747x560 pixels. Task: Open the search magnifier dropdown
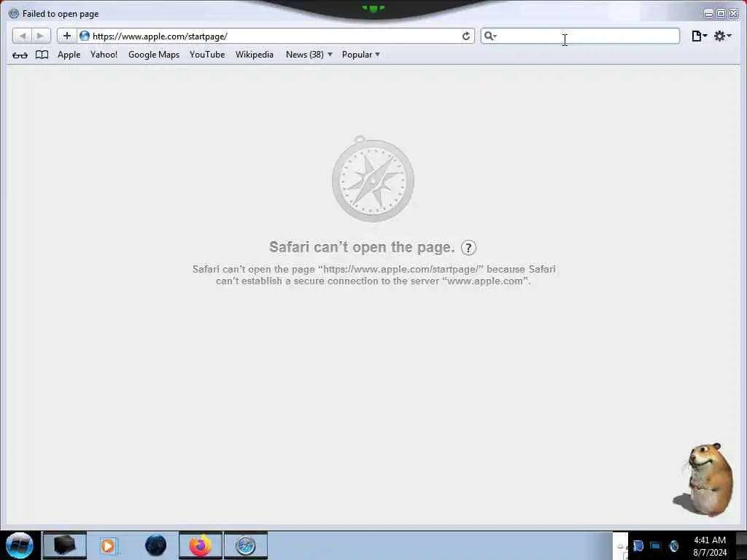pyautogui.click(x=490, y=36)
